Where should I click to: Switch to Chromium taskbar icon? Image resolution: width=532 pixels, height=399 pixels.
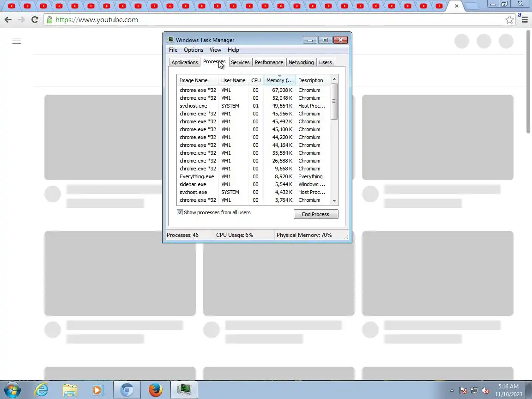click(x=127, y=390)
